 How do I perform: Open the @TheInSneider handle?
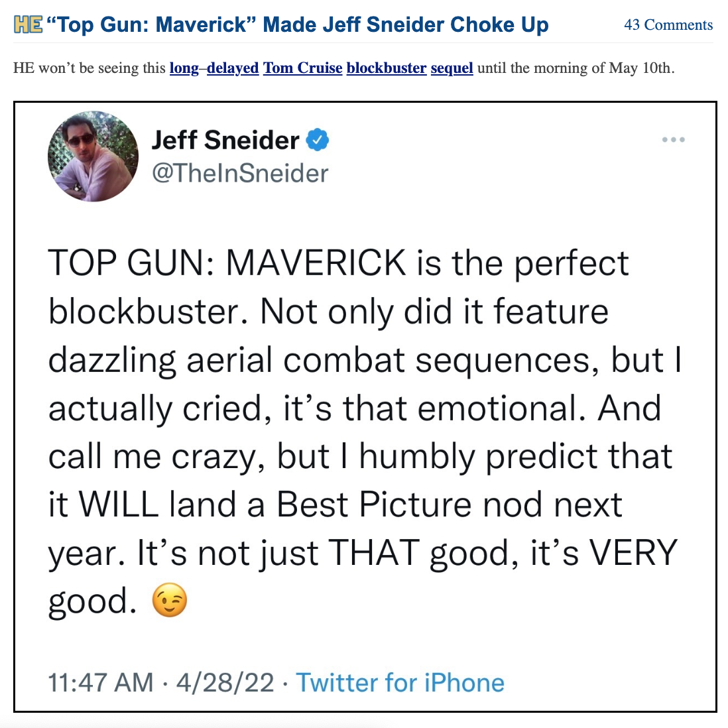coord(240,174)
